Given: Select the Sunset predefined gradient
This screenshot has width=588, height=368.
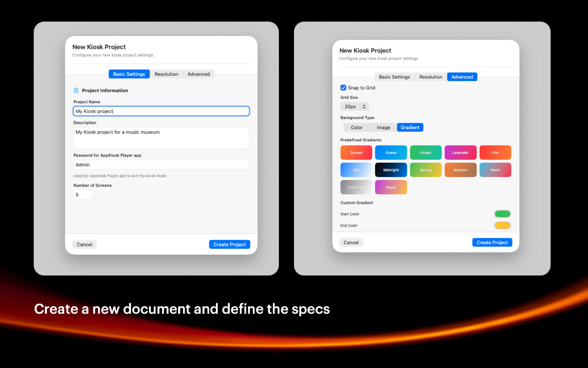Looking at the screenshot, I should coord(356,153).
